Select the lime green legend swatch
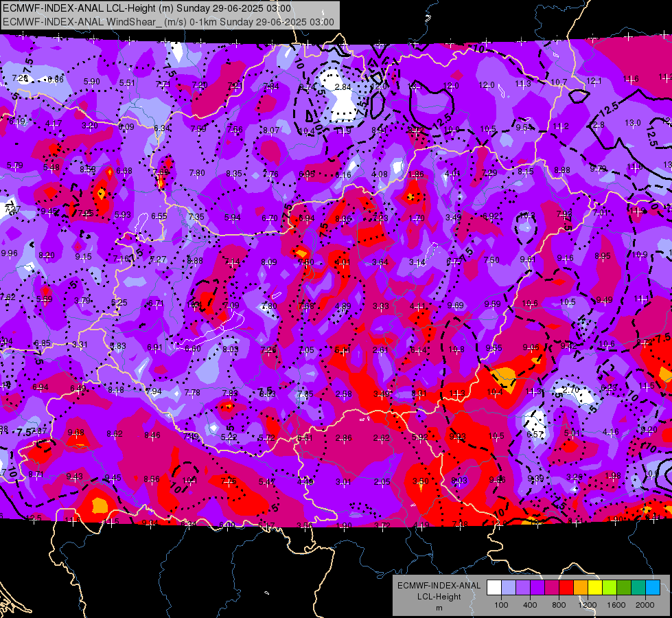 [610, 588]
